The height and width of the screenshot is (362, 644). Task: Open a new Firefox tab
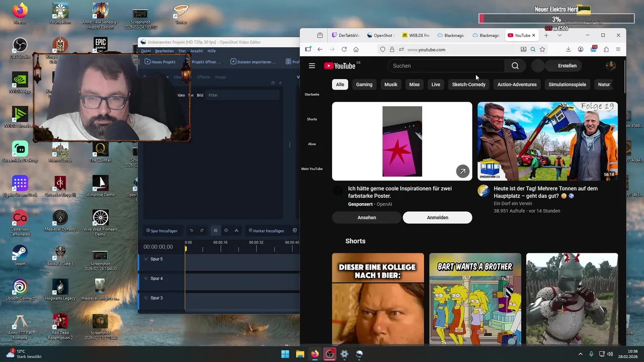[546, 35]
